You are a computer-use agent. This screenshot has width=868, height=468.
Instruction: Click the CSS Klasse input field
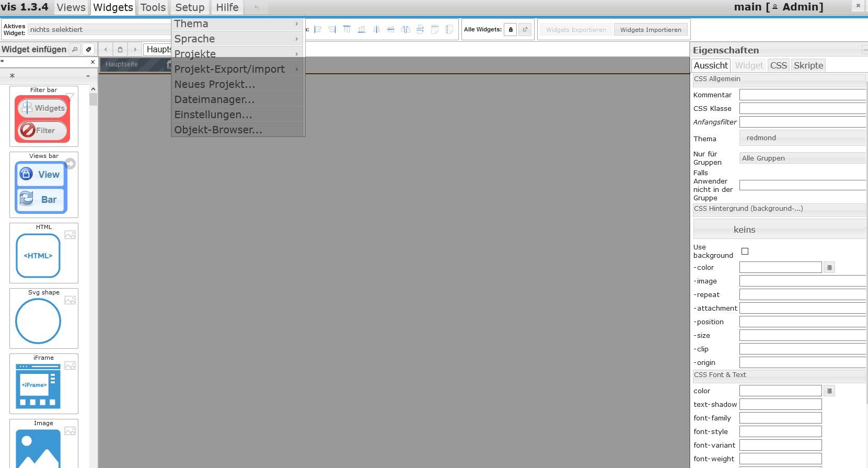[x=803, y=108]
